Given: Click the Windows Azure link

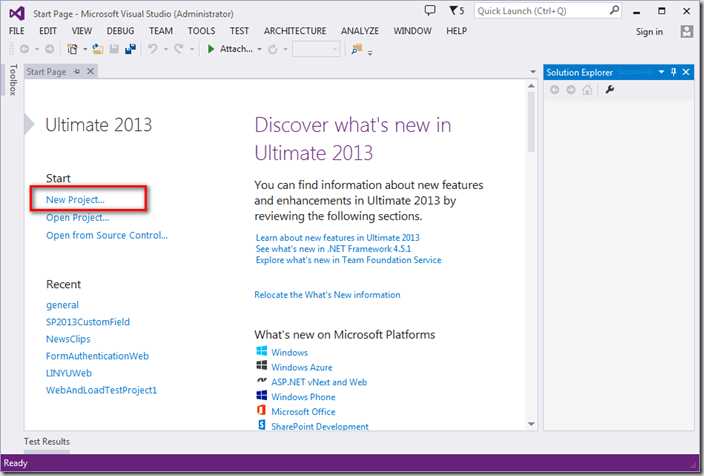Looking at the screenshot, I should click(x=302, y=367).
